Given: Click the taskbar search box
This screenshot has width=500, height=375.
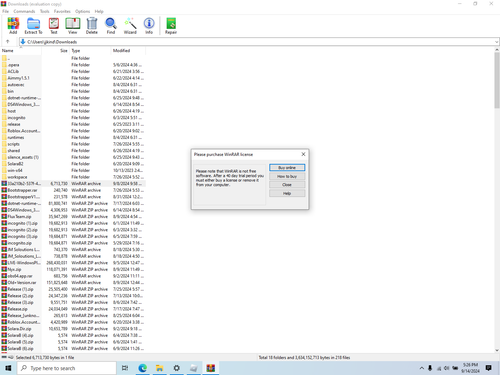Looking at the screenshot, I should click(67, 368).
